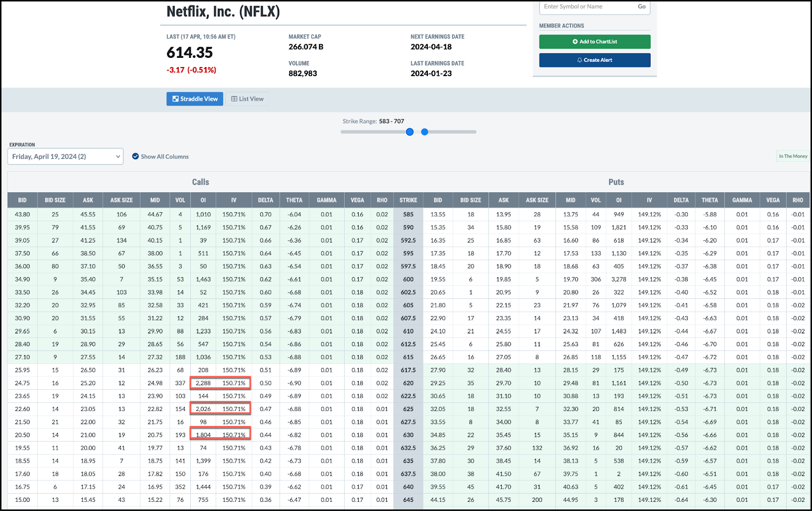Click the calls DELTA column header
The width and height of the screenshot is (812, 511).
pyautogui.click(x=265, y=200)
